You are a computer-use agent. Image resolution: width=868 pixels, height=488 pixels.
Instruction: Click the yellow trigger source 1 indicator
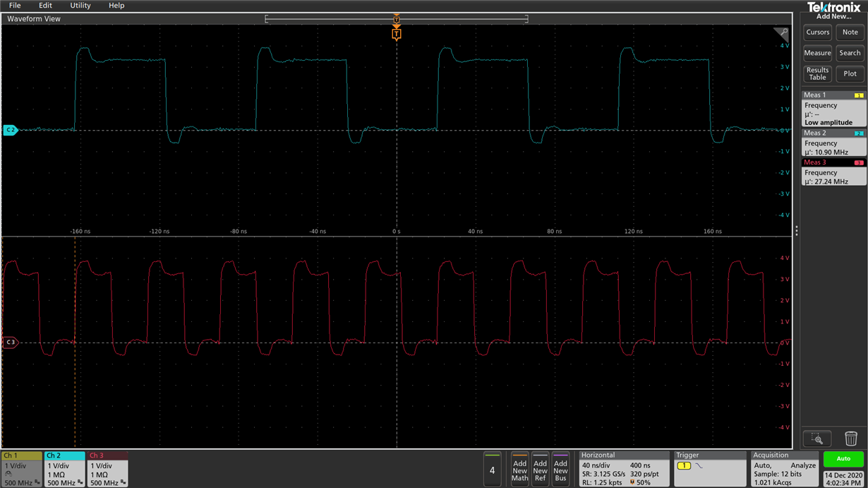click(x=683, y=466)
